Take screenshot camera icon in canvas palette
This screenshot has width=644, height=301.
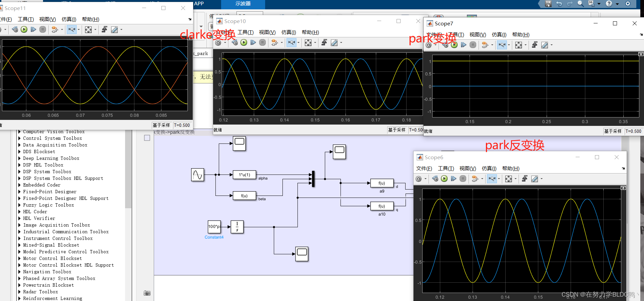pyautogui.click(x=147, y=293)
